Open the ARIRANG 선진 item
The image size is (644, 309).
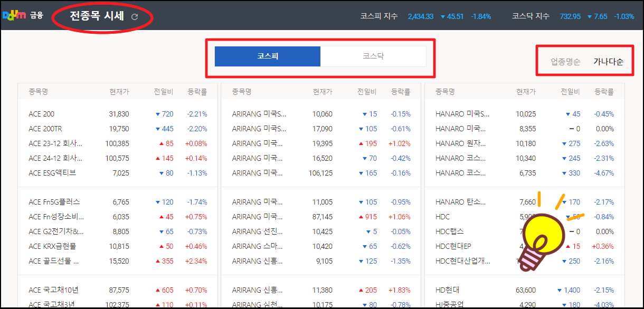[257, 231]
